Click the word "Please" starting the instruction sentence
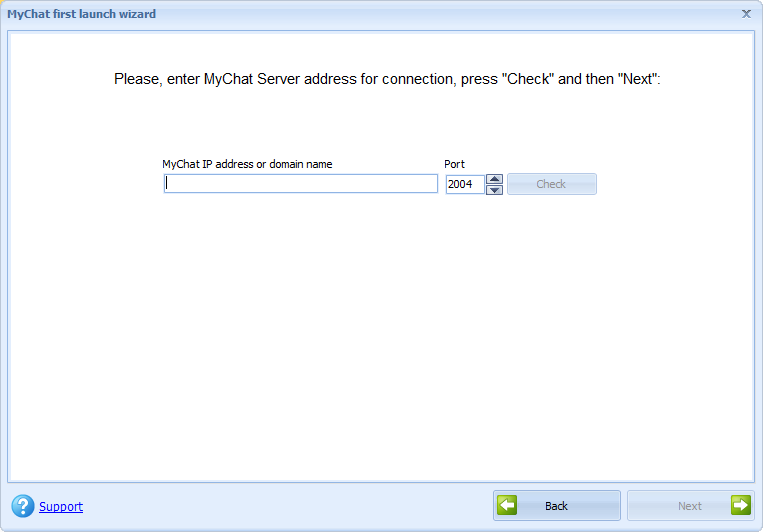This screenshot has height=532, width=763. [136, 78]
